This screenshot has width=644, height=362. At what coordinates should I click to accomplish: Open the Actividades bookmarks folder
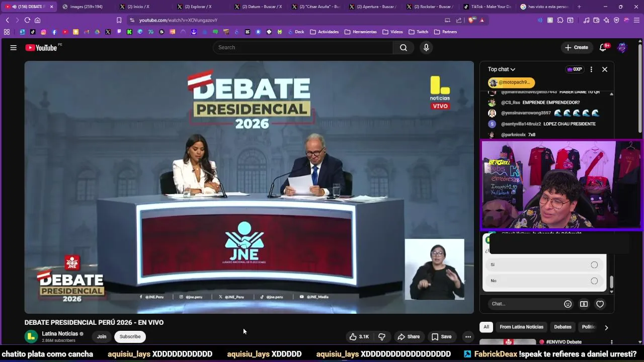325,32
